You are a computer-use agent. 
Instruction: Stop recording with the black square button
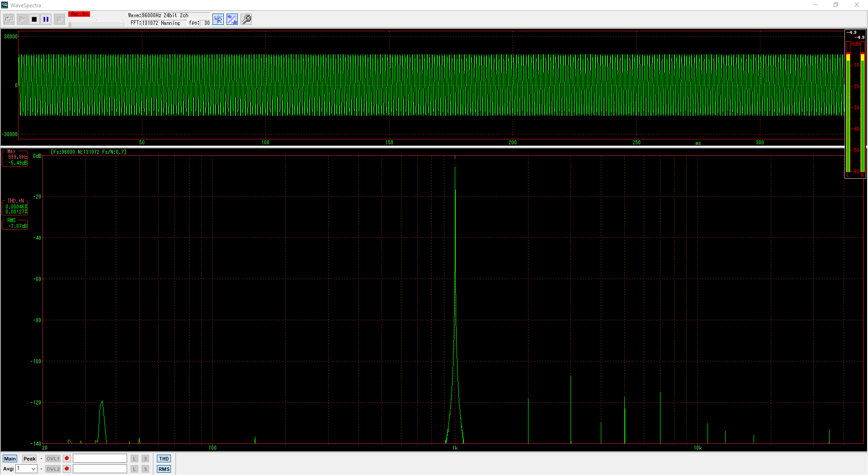pos(34,19)
